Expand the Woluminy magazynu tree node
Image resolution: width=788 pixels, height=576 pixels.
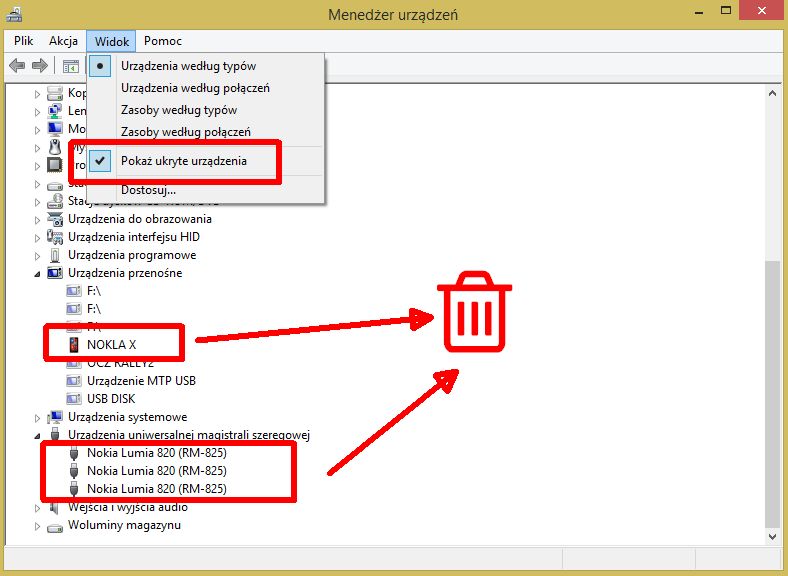[x=37, y=526]
